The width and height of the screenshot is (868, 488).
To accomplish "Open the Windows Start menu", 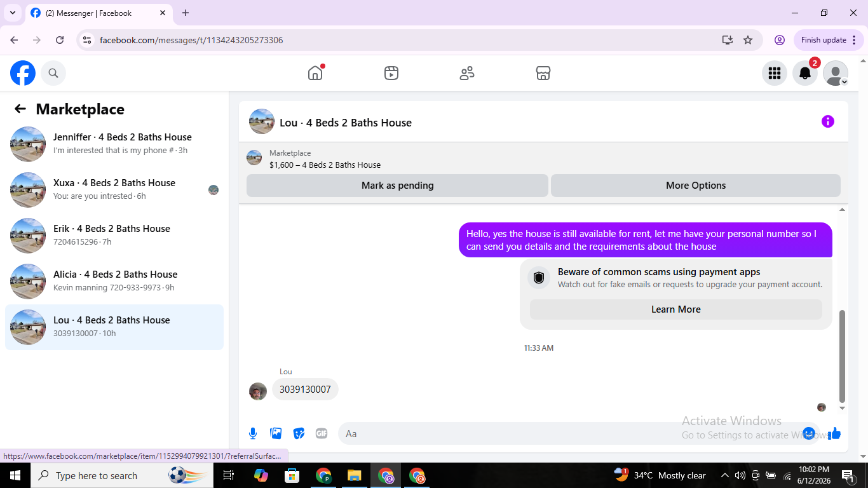I will click(15, 475).
